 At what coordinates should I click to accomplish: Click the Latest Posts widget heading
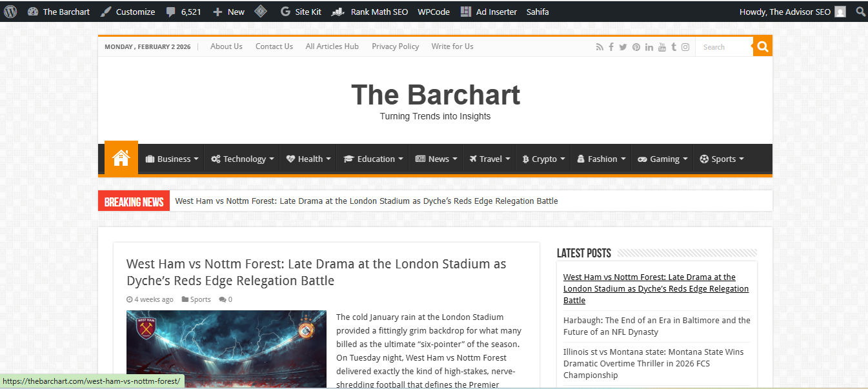click(584, 253)
